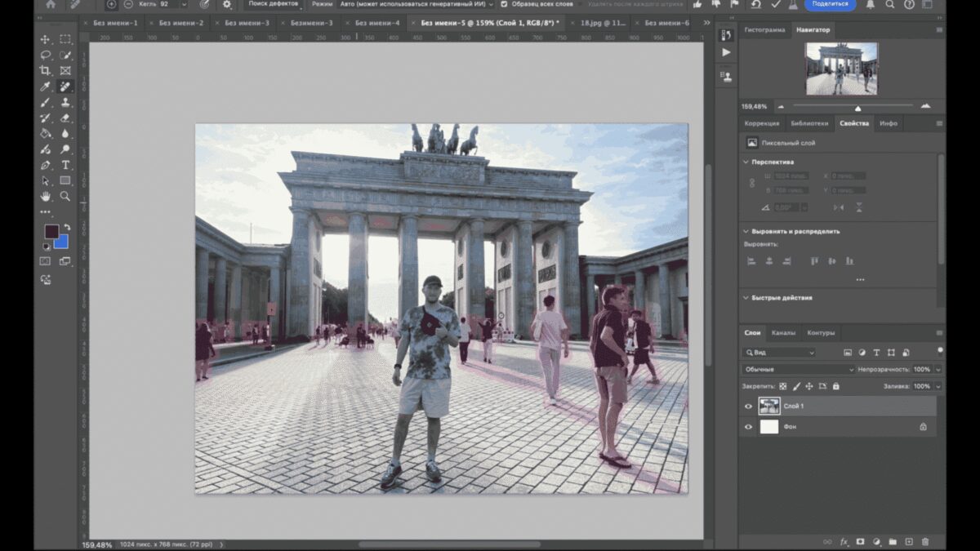This screenshot has height=551, width=980.
Task: Click the Поделиться button
Action: tap(831, 4)
